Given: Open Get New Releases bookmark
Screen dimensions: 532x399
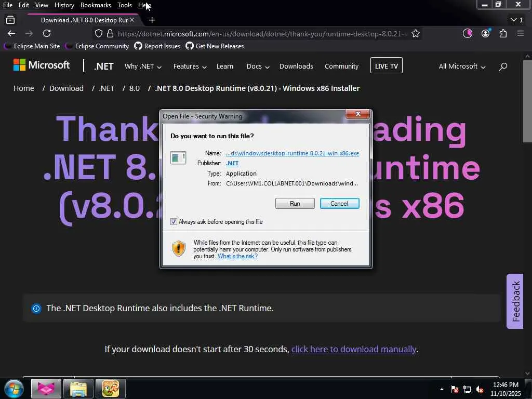Looking at the screenshot, I should click(x=215, y=46).
